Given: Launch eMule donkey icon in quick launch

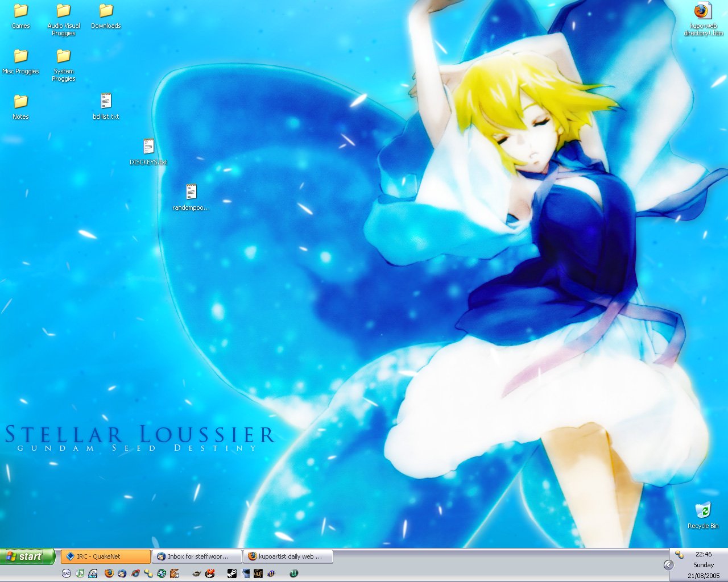Looking at the screenshot, I should pos(175,573).
